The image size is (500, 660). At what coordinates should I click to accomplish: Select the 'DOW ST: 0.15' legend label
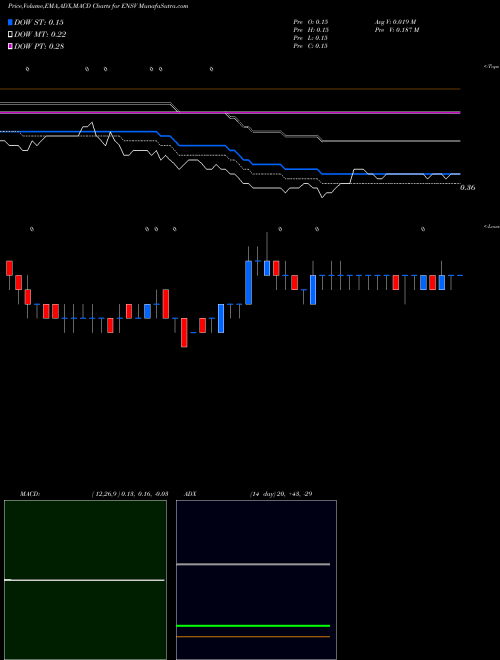click(x=39, y=22)
